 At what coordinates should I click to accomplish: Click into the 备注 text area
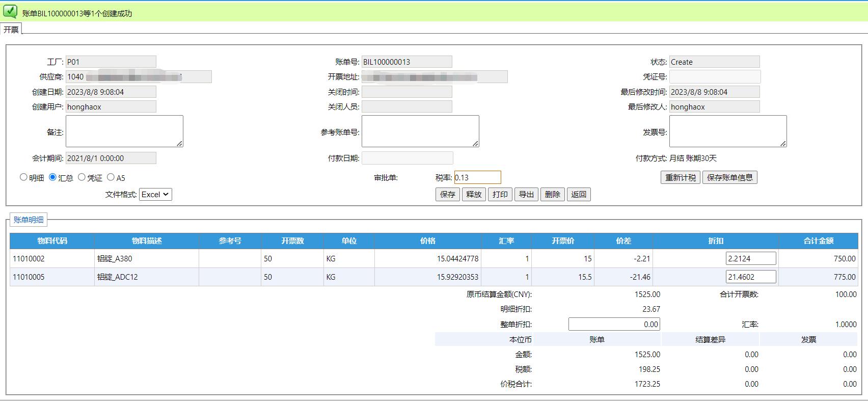124,131
